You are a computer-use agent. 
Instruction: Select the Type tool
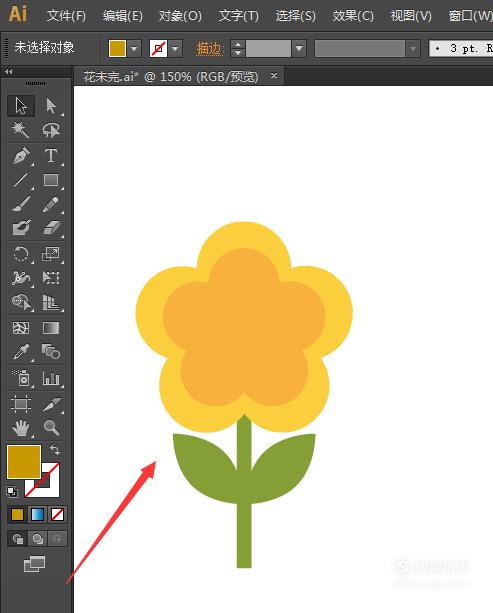coord(51,156)
